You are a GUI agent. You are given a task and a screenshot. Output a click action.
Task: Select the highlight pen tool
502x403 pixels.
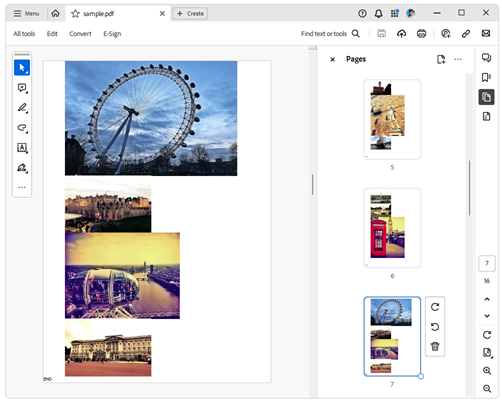pos(22,108)
